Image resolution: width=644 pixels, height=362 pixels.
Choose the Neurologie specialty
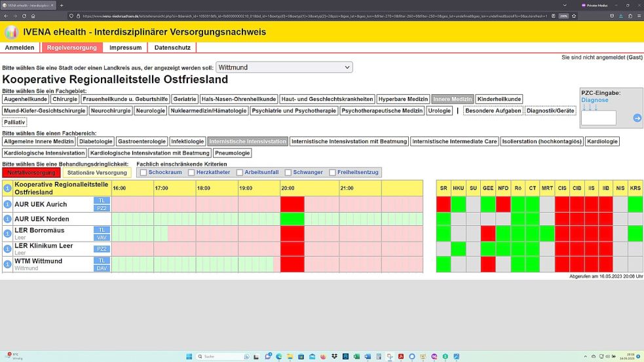150,111
